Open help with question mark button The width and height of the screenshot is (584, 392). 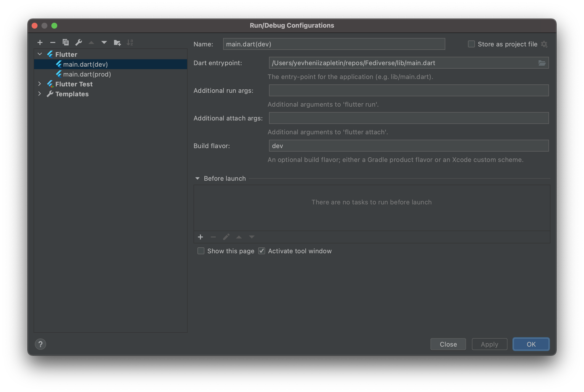pos(40,344)
